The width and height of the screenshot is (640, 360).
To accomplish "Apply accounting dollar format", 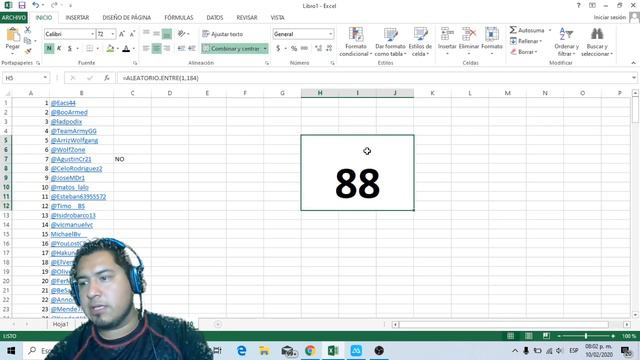I will [278, 49].
